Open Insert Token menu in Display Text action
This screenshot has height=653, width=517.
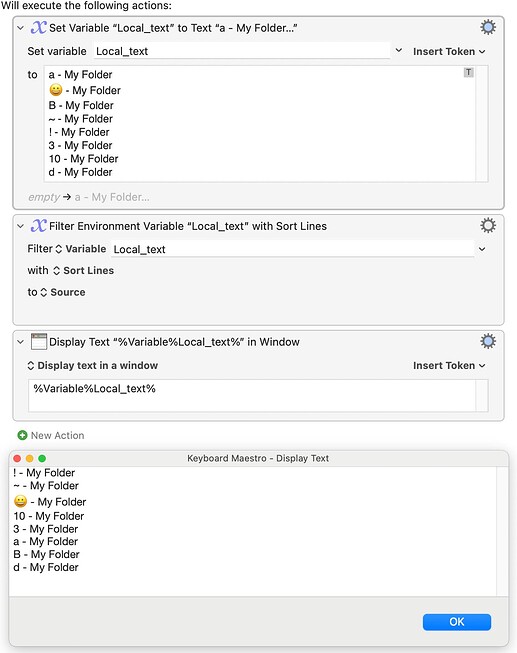(449, 365)
